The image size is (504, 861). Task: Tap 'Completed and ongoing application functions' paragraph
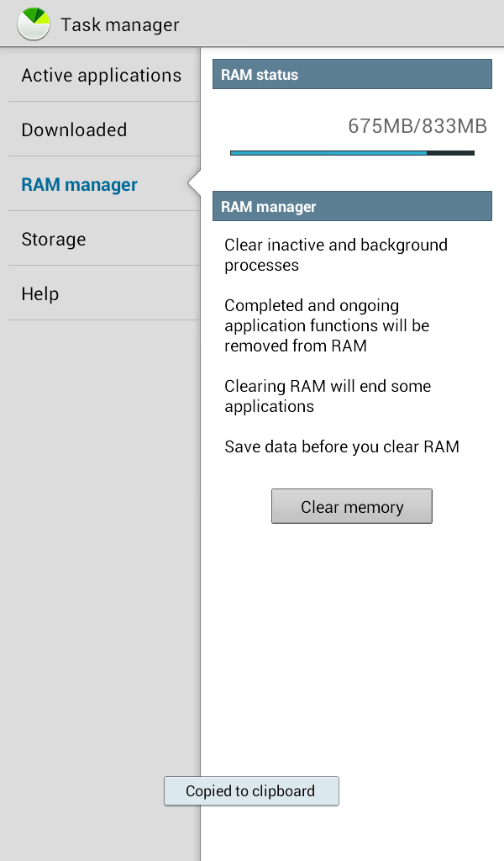327,325
